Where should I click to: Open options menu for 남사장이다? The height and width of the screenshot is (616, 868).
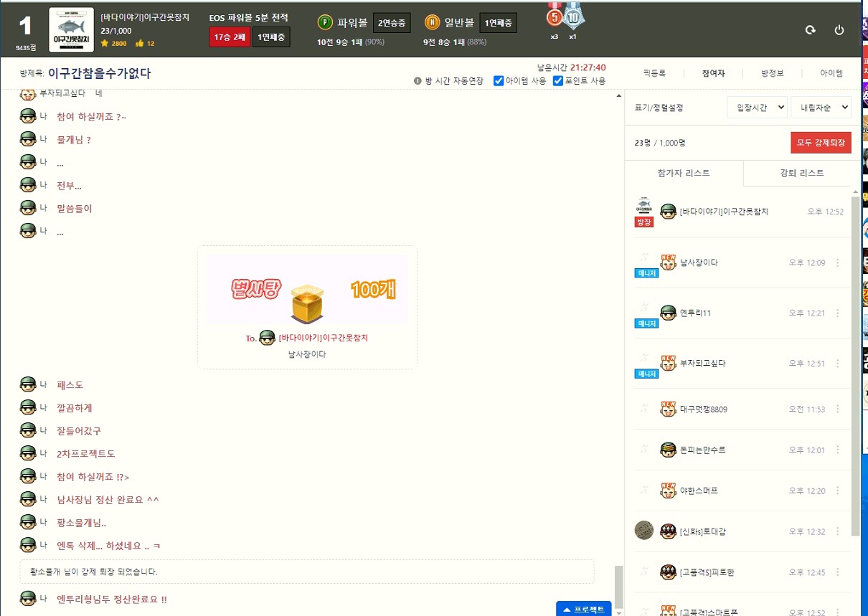(x=838, y=262)
